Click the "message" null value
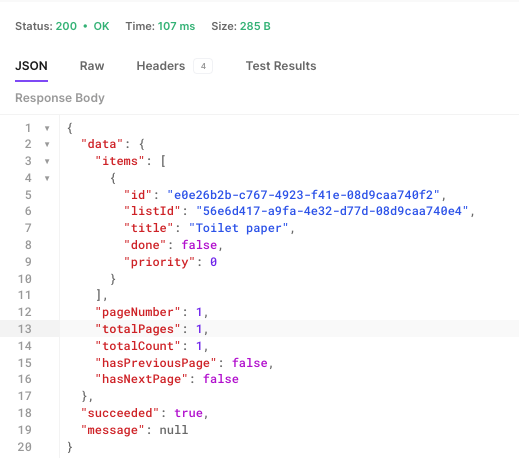519x465 pixels. point(174,430)
